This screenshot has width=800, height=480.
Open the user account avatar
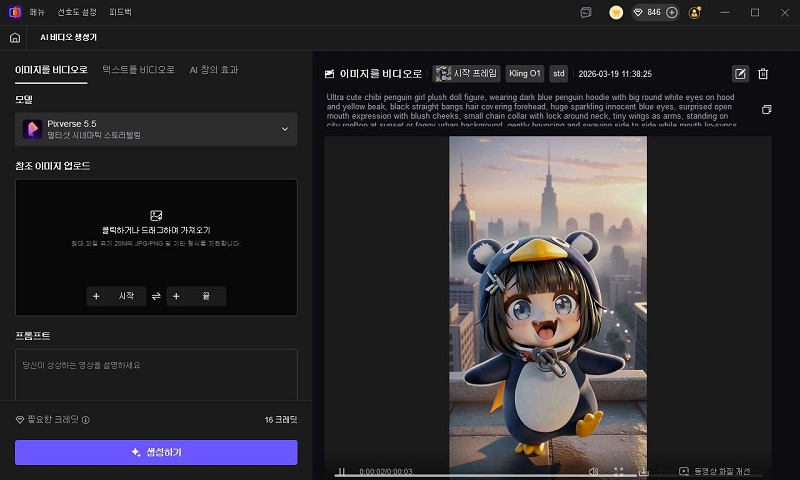(694, 13)
